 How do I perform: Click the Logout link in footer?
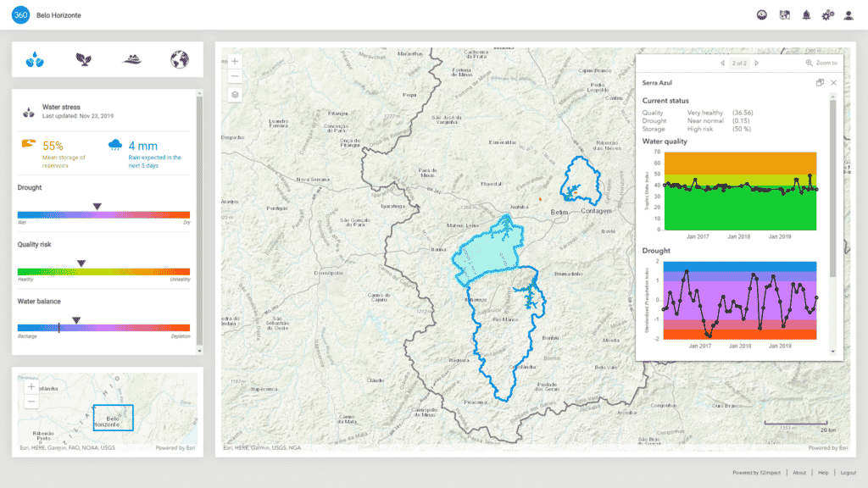click(849, 473)
